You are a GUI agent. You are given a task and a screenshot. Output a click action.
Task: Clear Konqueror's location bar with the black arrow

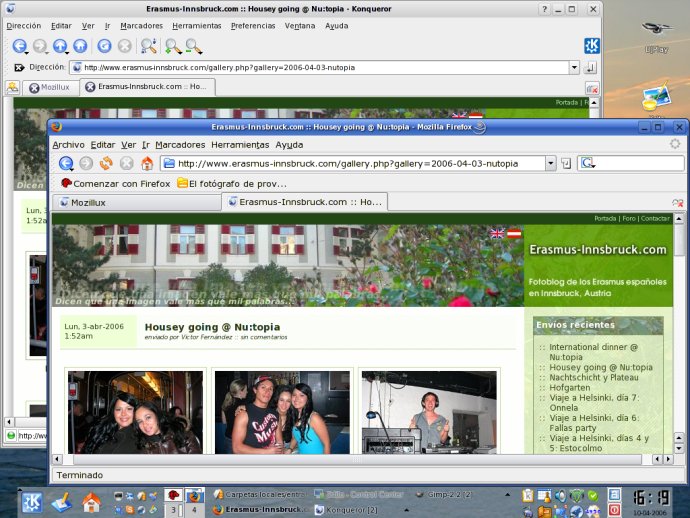(19, 67)
